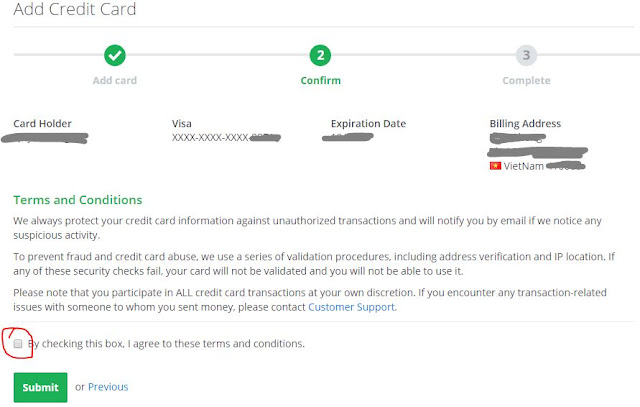This screenshot has height=407, width=640.
Task: Click the agree to terms checkbox label text
Action: coord(166,344)
